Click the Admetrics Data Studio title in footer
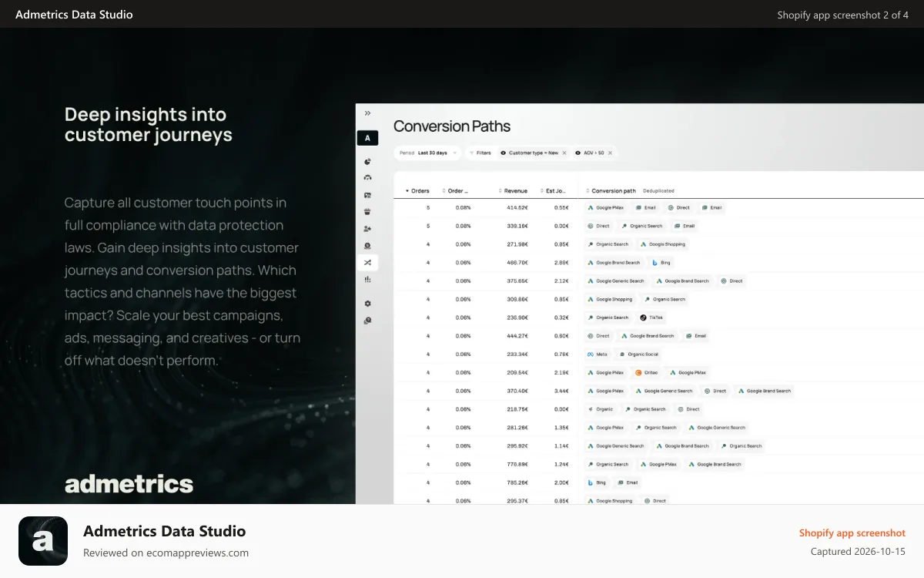 point(165,531)
